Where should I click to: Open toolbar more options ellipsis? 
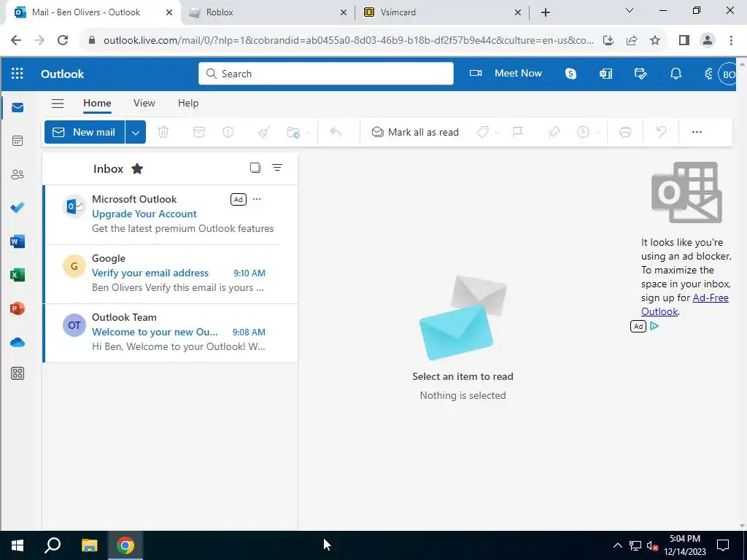[x=697, y=132]
